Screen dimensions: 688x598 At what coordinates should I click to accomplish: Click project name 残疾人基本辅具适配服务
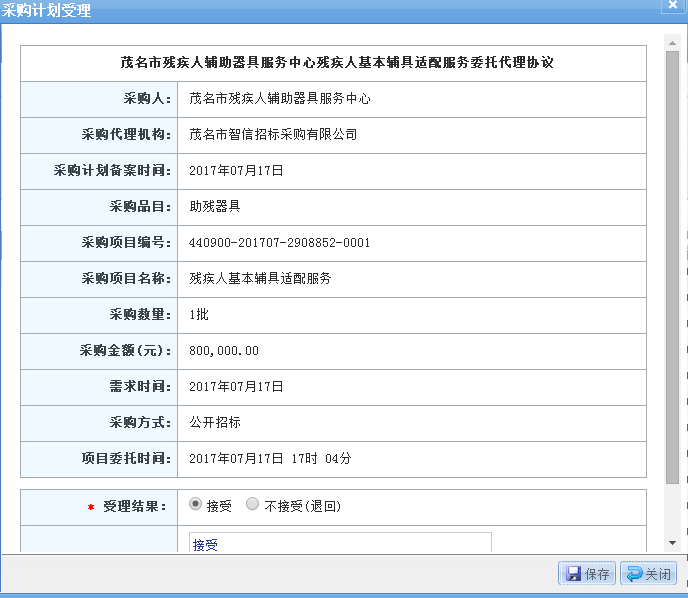pyautogui.click(x=260, y=279)
